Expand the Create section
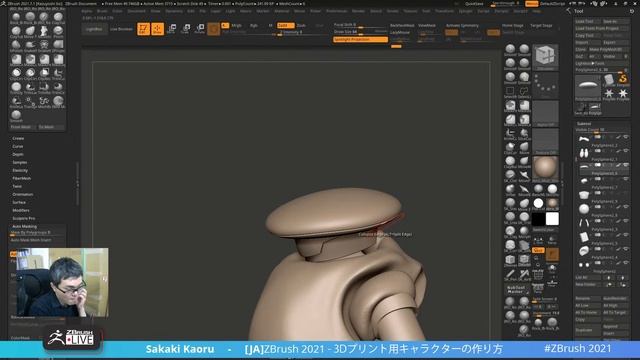Image resolution: width=640 pixels, height=360 pixels. point(18,138)
